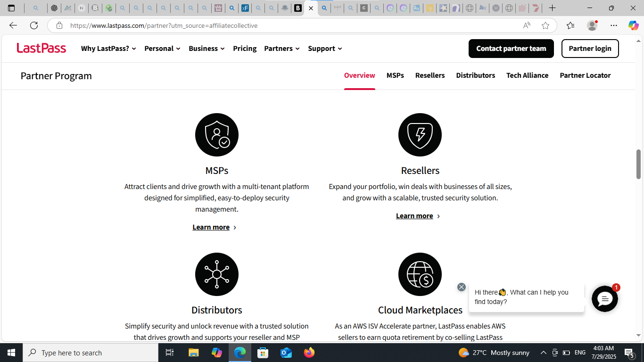The image size is (644, 362).
Task: Click the 'Distributors' card heading
Action: [x=217, y=310]
